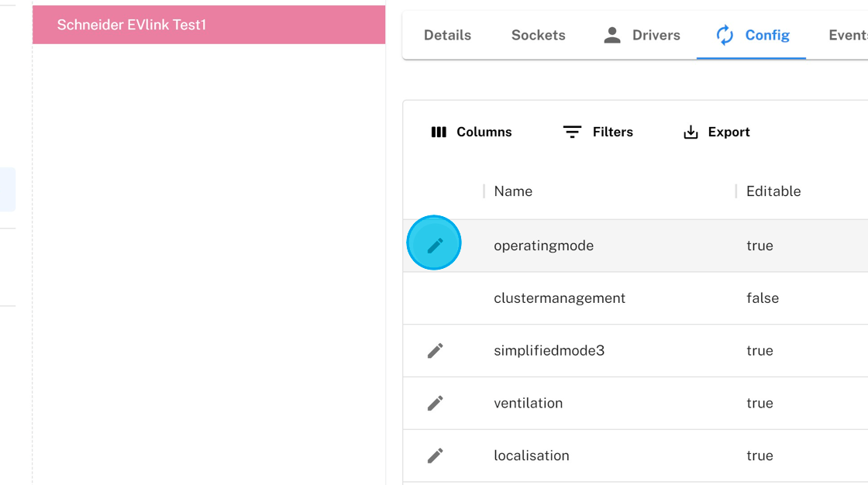Sort by the Name column header
The height and width of the screenshot is (485, 868).
(x=513, y=191)
